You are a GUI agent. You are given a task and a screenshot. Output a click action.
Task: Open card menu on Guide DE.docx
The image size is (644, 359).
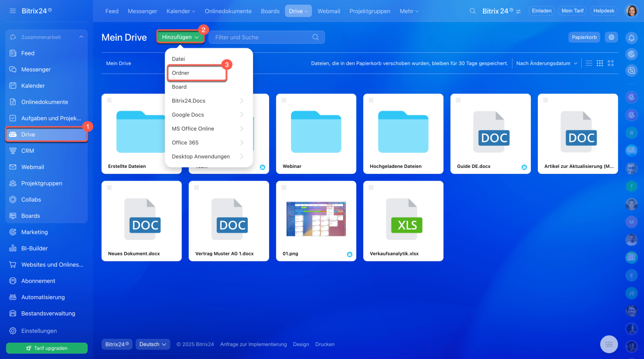click(x=458, y=101)
